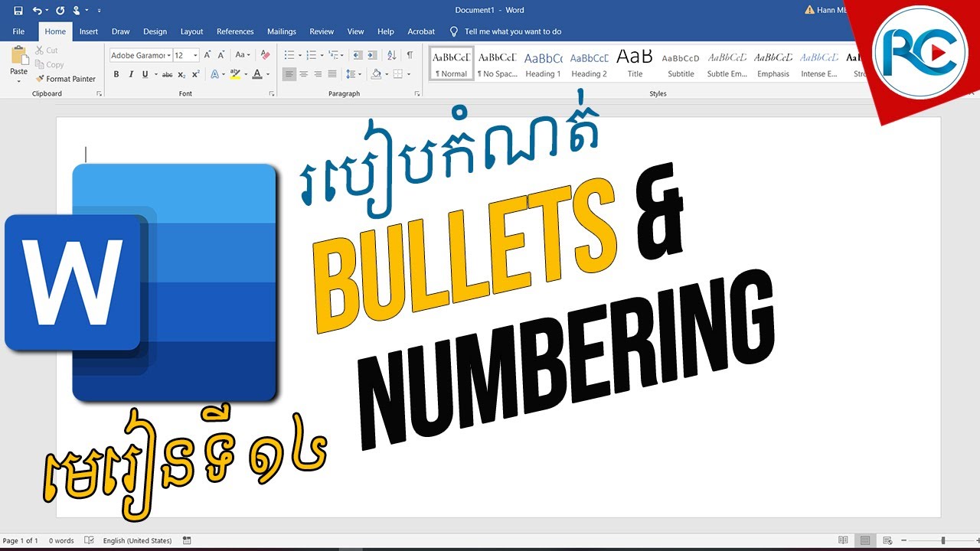This screenshot has width=980, height=551.
Task: Justify the paragraph text
Action: [332, 74]
